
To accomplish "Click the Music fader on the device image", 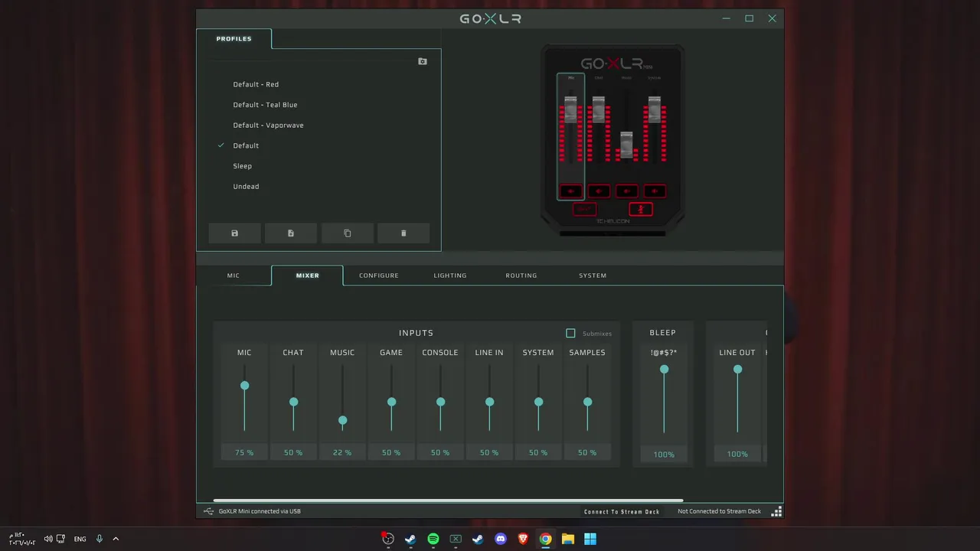I will click(626, 145).
